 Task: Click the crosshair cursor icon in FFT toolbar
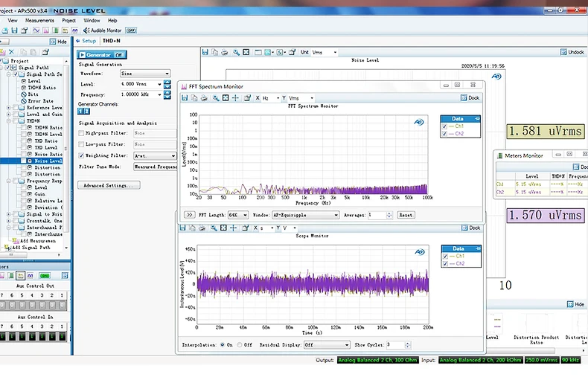click(235, 98)
